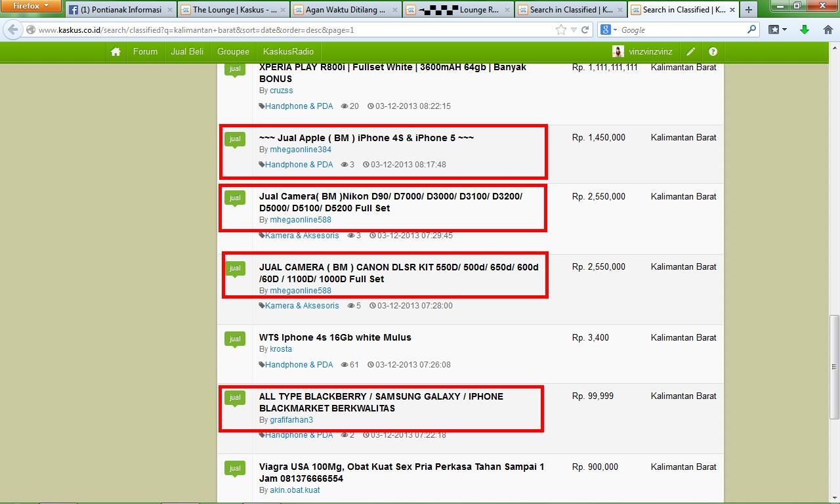
Task: Close the Pontianak Informasi tab
Action: pos(170,10)
